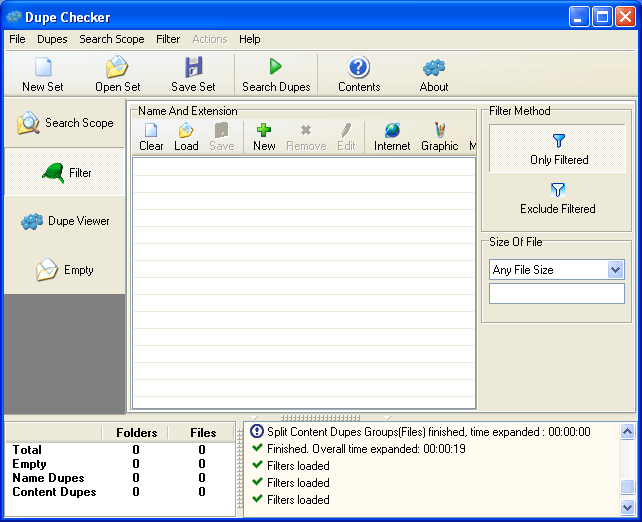Viewport: 642px width, 522px height.
Task: Create a New Set from the main toolbar
Action: 43,74
